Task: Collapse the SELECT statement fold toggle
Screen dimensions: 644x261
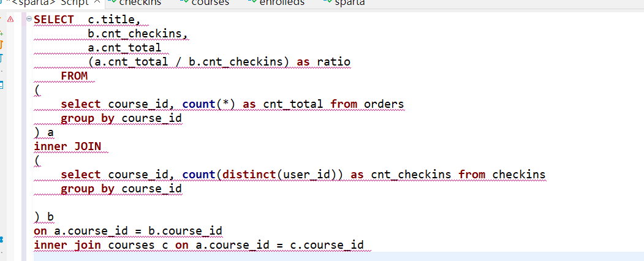Action: point(29,20)
